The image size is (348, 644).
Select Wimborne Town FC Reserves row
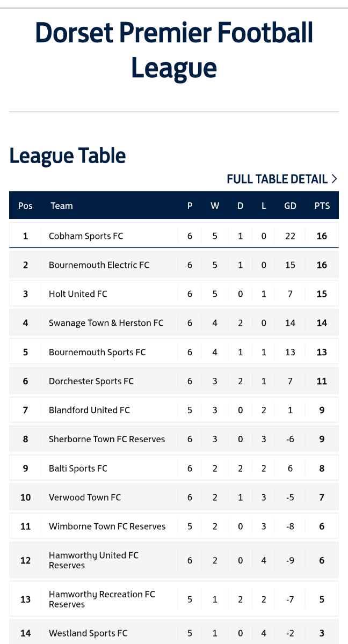pyautogui.click(x=174, y=526)
